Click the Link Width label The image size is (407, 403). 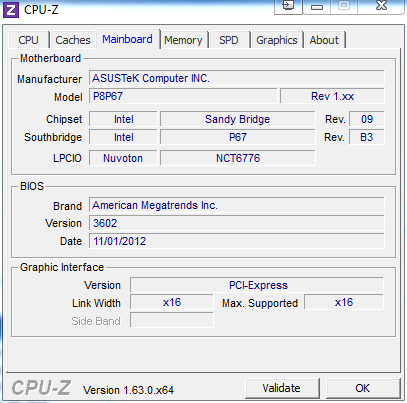(96, 303)
